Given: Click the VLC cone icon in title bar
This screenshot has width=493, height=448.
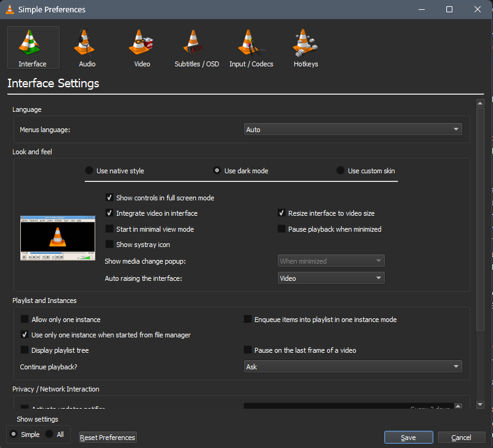Looking at the screenshot, I should click(x=10, y=9).
